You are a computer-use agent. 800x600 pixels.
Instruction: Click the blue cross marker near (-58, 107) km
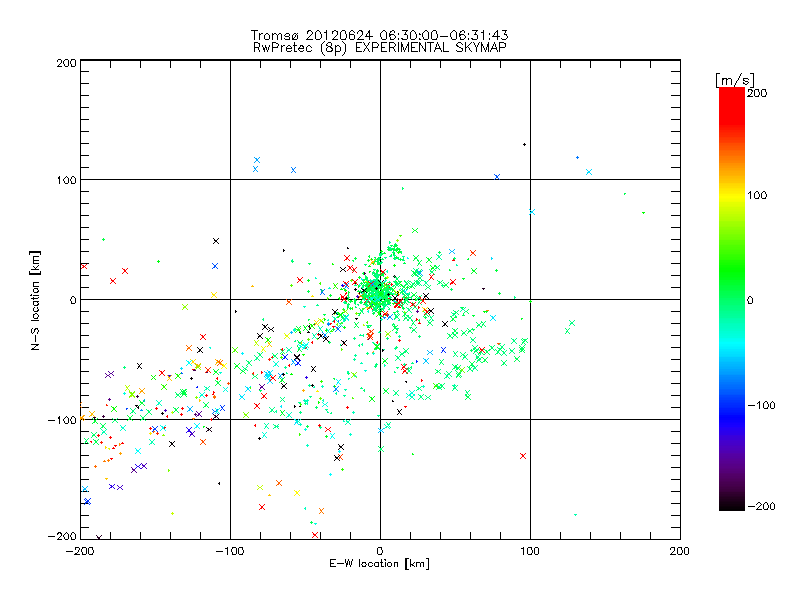pyautogui.click(x=293, y=170)
